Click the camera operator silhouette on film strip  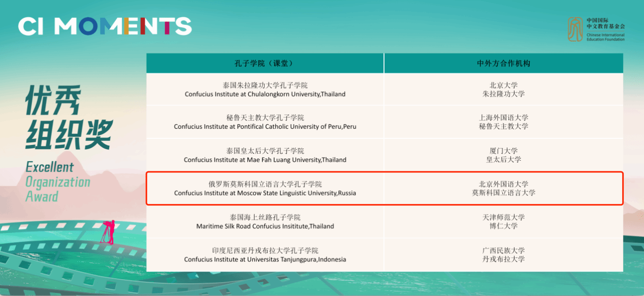click(x=108, y=232)
